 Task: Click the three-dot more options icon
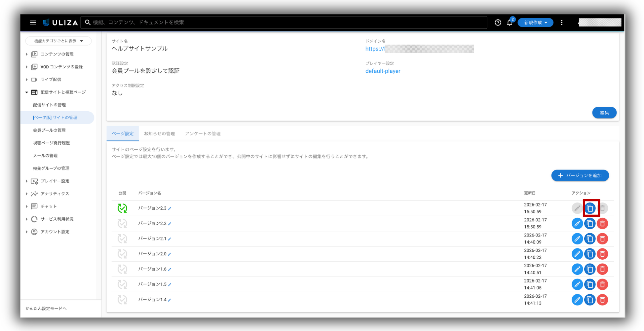click(x=562, y=22)
